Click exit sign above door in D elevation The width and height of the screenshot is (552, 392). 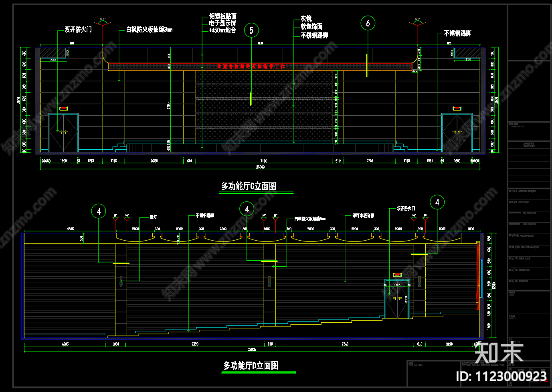click(x=397, y=275)
